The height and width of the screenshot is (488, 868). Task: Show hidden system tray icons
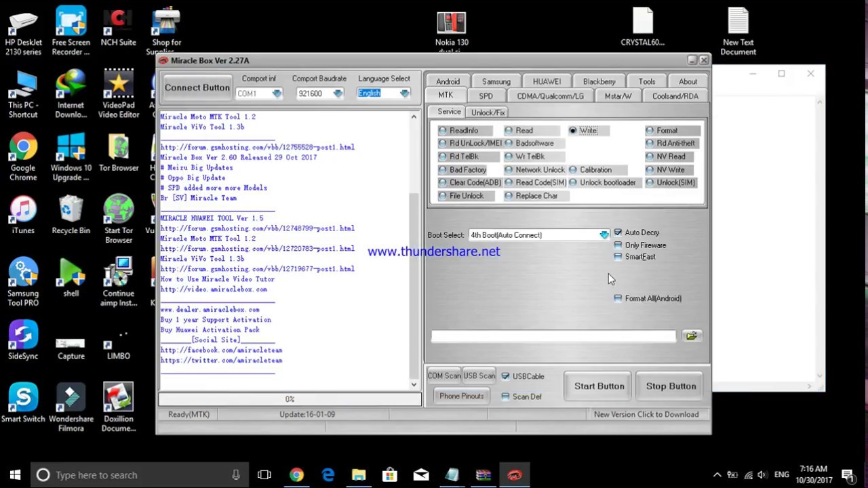coord(717,474)
